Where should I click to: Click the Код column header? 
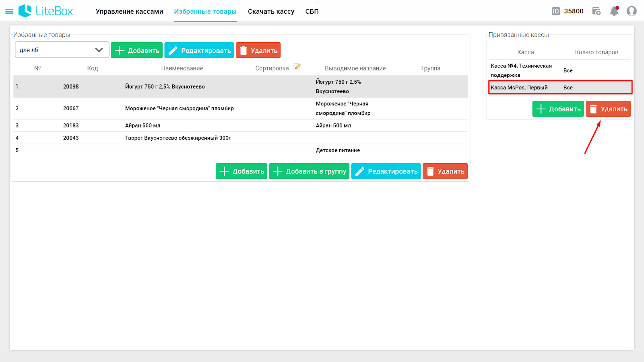tap(93, 68)
